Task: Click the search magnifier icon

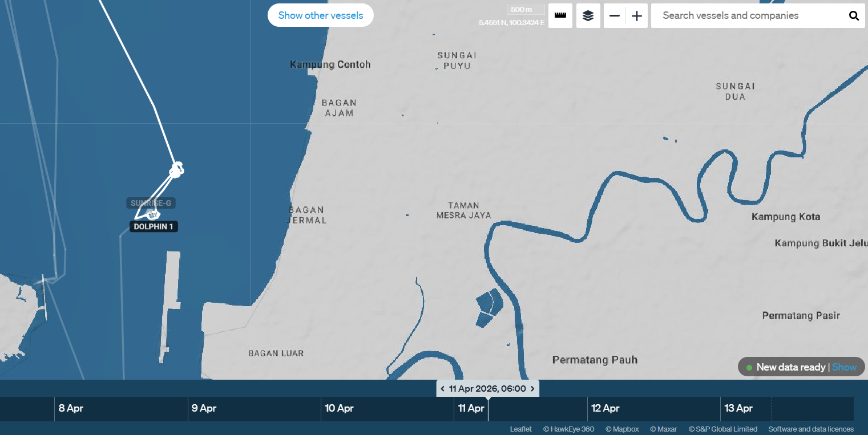Action: pyautogui.click(x=854, y=15)
